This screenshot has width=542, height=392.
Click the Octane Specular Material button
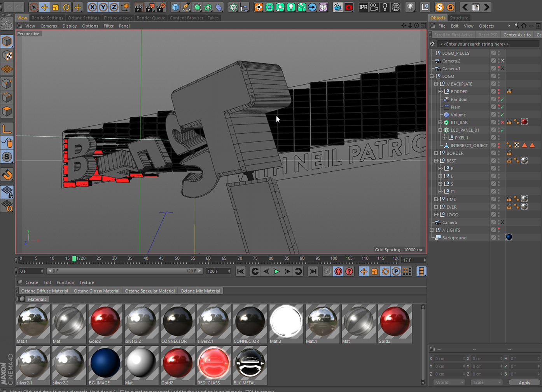tap(150, 291)
